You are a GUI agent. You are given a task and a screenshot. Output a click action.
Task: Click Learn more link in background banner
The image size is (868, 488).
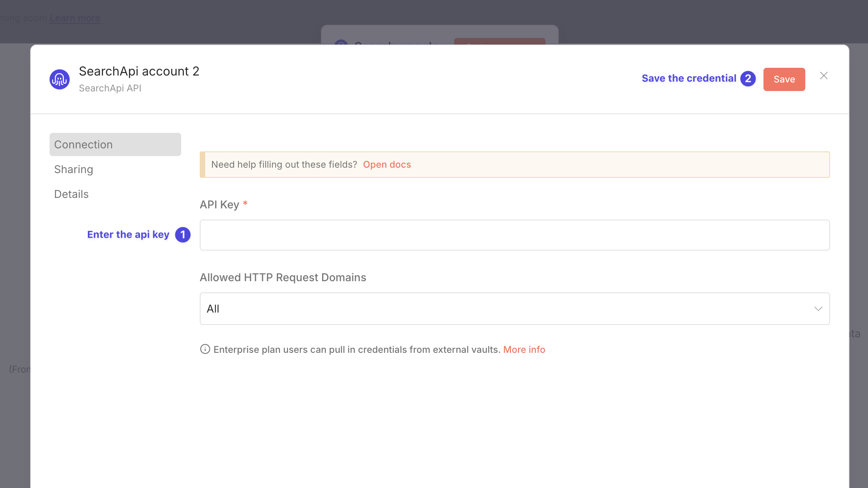pyautogui.click(x=75, y=18)
